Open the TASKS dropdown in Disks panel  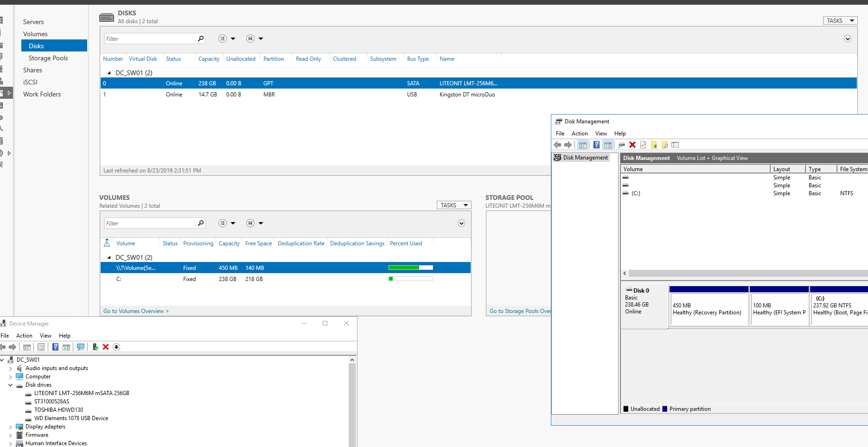click(840, 20)
